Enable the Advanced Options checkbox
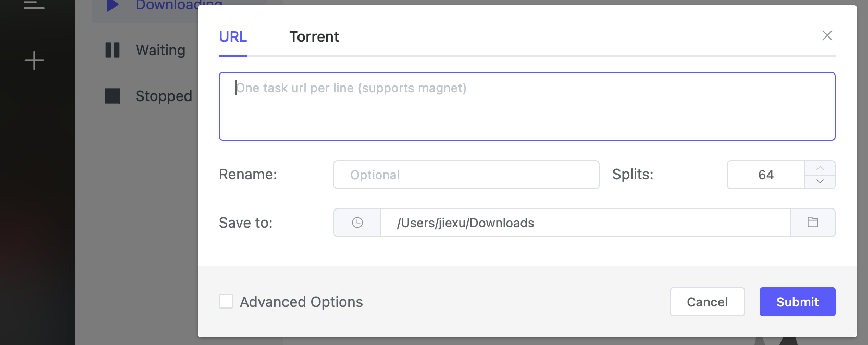Screen dimensions: 868x345 pyautogui.click(x=226, y=301)
